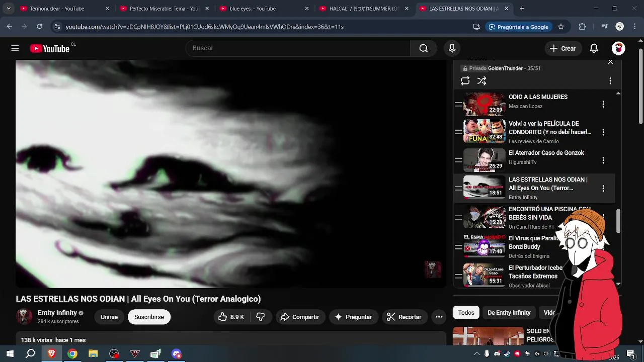
Task: Open browser three-dot menu
Action: pyautogui.click(x=634, y=27)
